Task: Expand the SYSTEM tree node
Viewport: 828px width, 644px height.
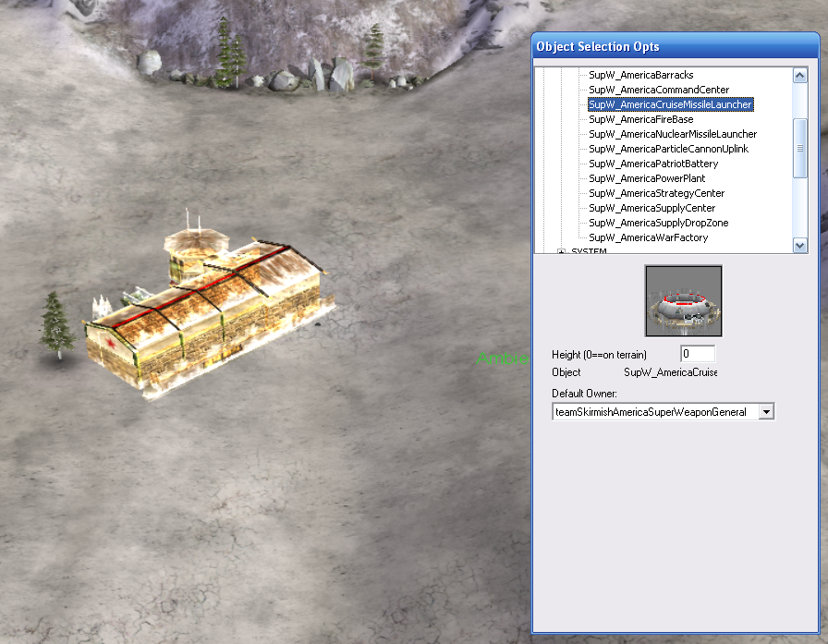Action: (561, 251)
